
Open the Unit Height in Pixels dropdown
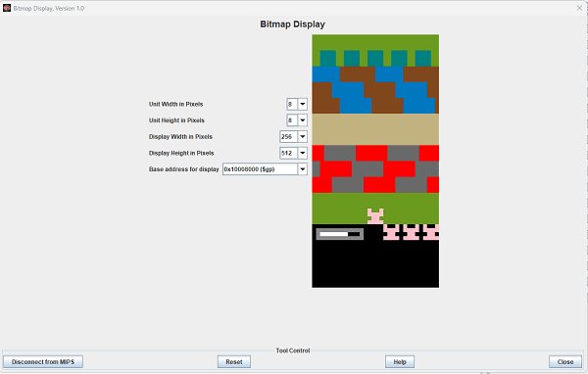(302, 120)
